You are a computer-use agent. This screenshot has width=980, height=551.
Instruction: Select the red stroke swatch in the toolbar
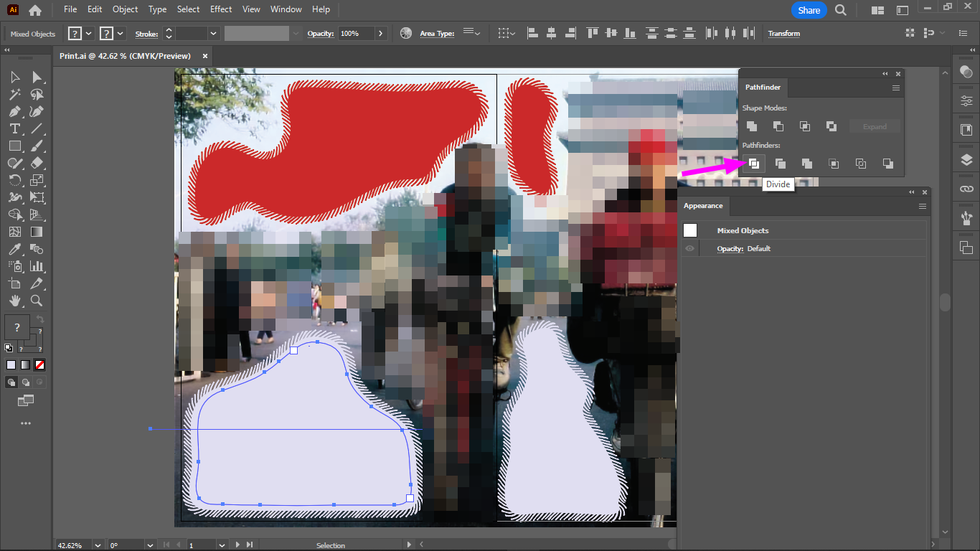coord(39,364)
